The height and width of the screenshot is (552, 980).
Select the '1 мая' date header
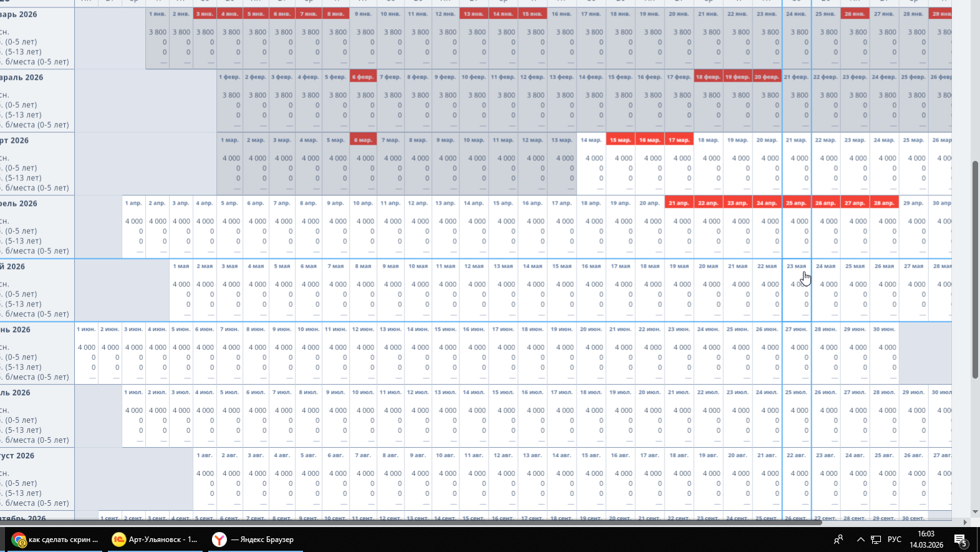pos(181,266)
